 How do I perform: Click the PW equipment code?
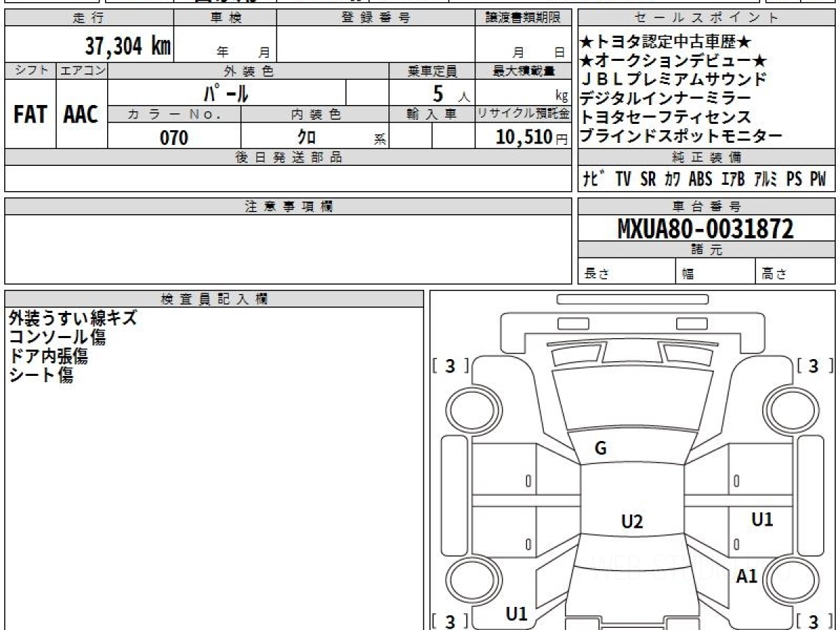(x=818, y=179)
